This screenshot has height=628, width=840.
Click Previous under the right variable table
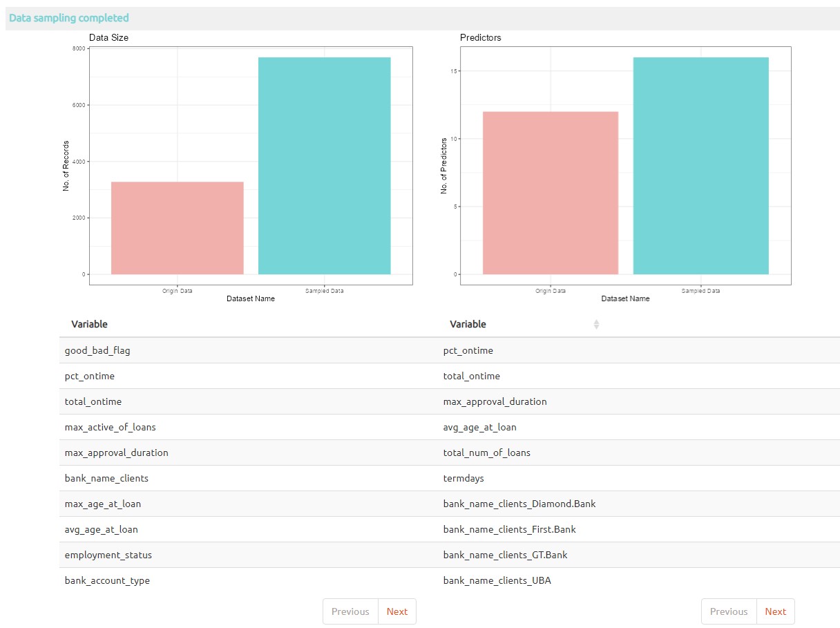coord(729,611)
